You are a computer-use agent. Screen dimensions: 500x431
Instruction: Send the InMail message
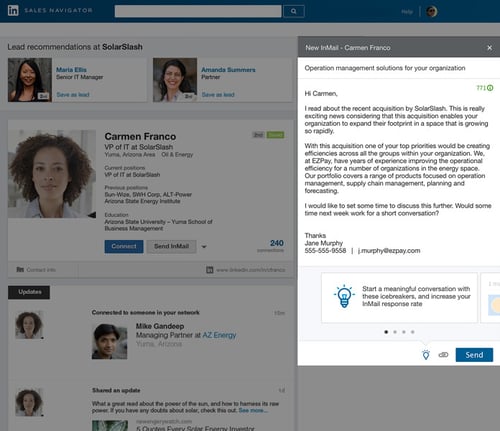(474, 355)
